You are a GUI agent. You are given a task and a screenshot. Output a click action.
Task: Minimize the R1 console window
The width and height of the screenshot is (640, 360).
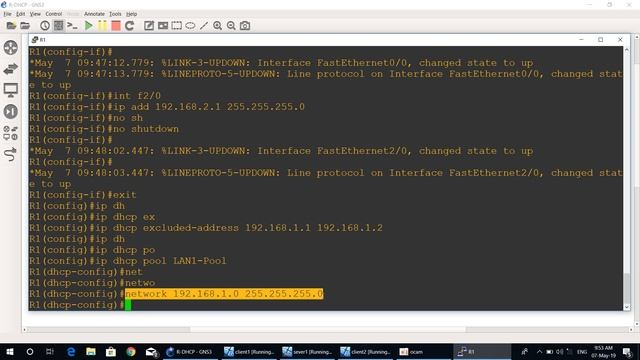tap(581, 40)
